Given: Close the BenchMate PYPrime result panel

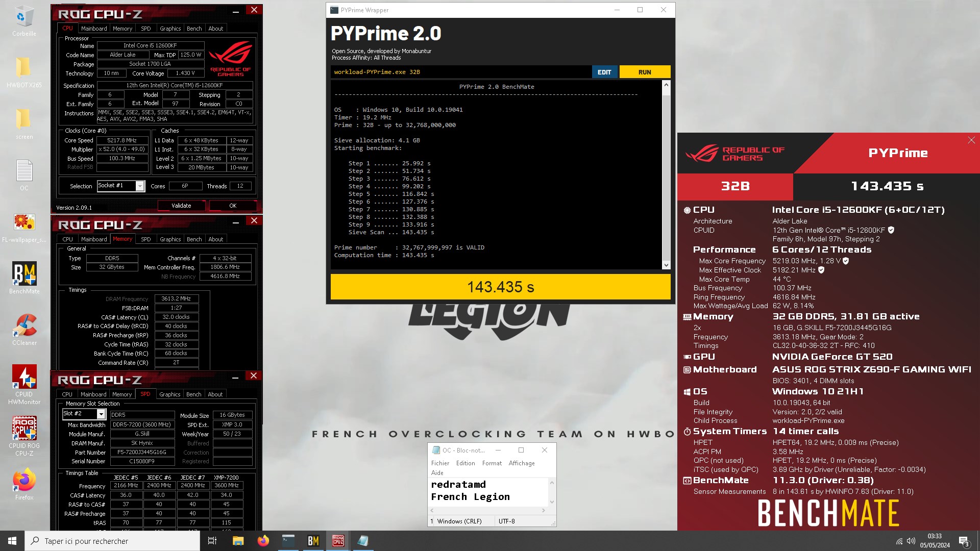Looking at the screenshot, I should [x=971, y=140].
